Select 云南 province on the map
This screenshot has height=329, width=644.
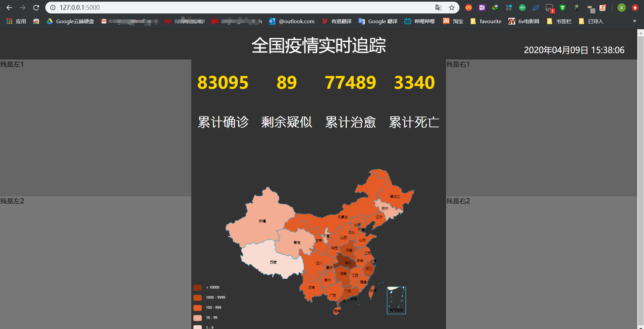311,287
